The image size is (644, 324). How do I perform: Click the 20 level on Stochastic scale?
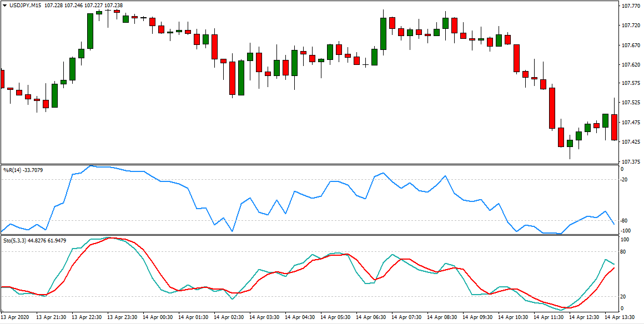click(x=623, y=297)
